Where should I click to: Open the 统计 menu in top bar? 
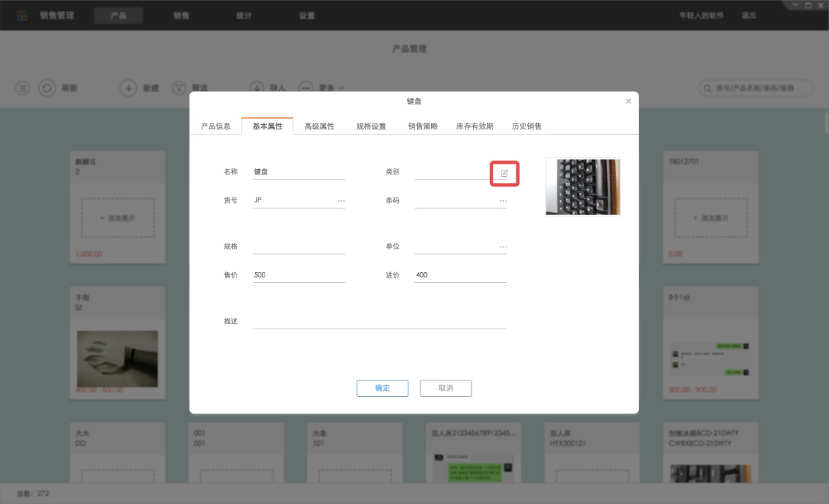click(244, 15)
